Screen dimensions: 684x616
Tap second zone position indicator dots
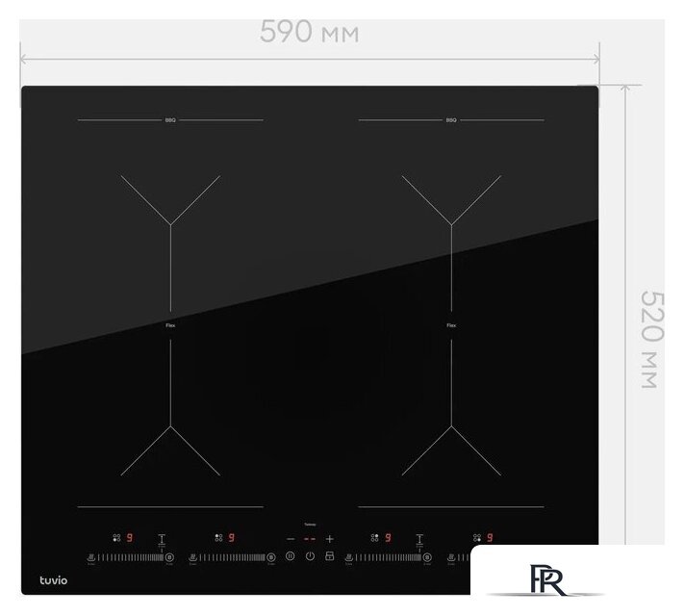click(218, 538)
